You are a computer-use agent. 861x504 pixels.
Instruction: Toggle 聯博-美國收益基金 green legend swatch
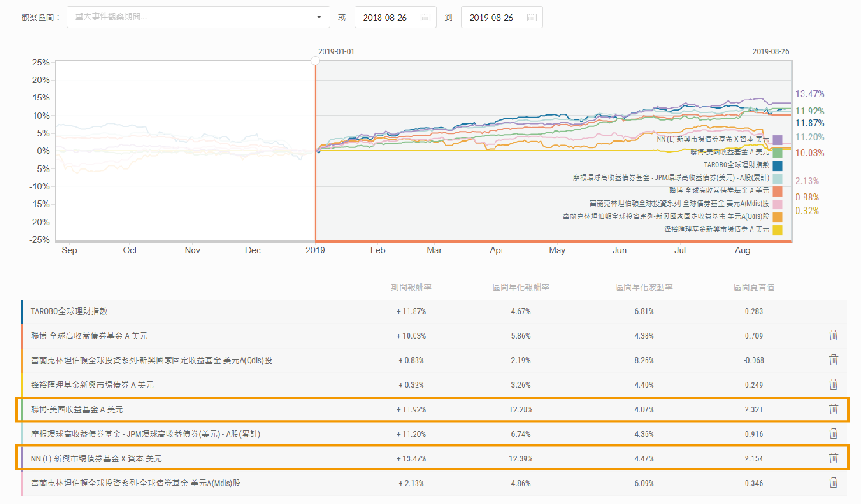coord(777,153)
